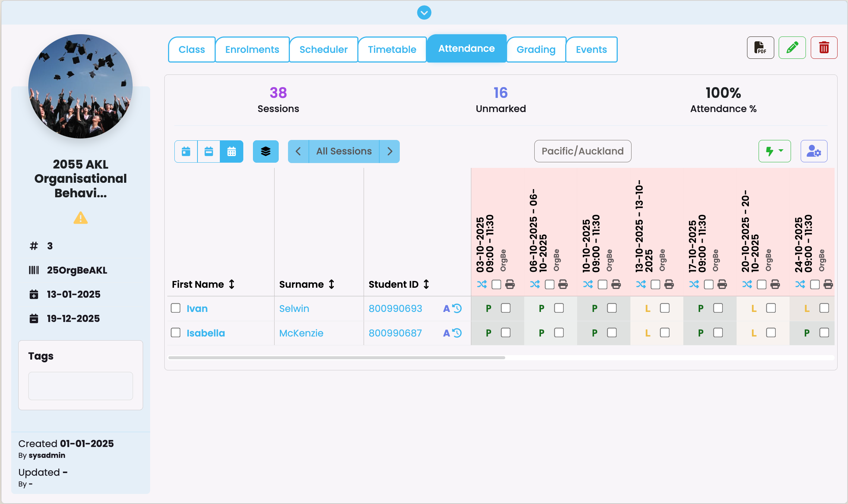Expand the top collapsed panel chevron
Viewport: 848px width, 504px height.
424,13
